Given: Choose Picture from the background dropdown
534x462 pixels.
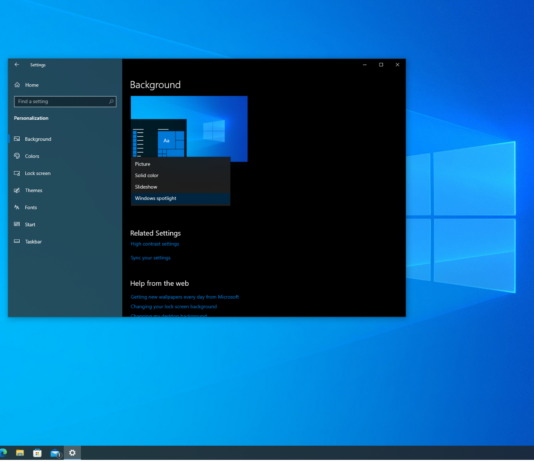Looking at the screenshot, I should (180, 164).
